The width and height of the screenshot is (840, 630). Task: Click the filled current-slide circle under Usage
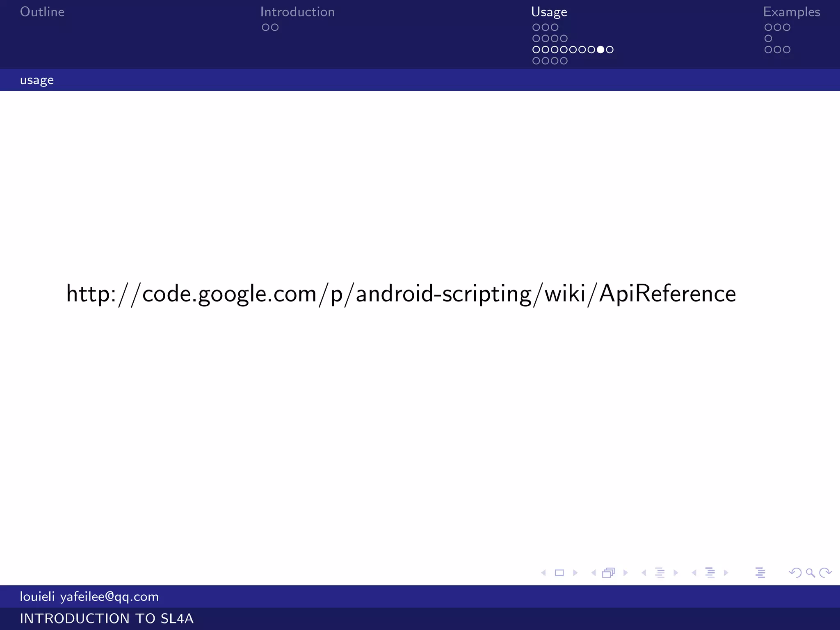600,50
